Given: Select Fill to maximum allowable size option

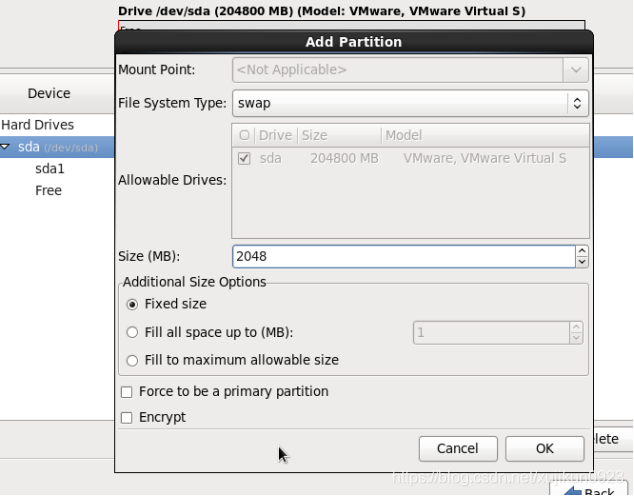Looking at the screenshot, I should tap(132, 360).
